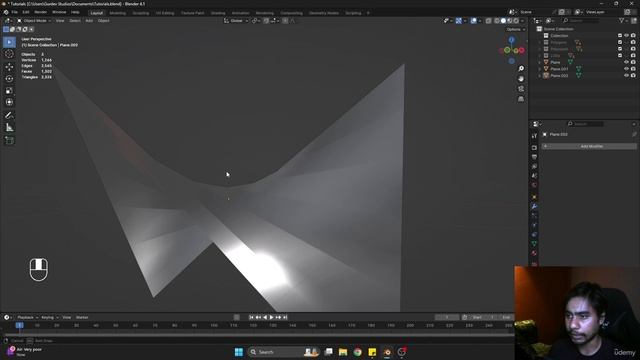The image size is (640, 360).
Task: Open the Render menu
Action: pos(40,12)
